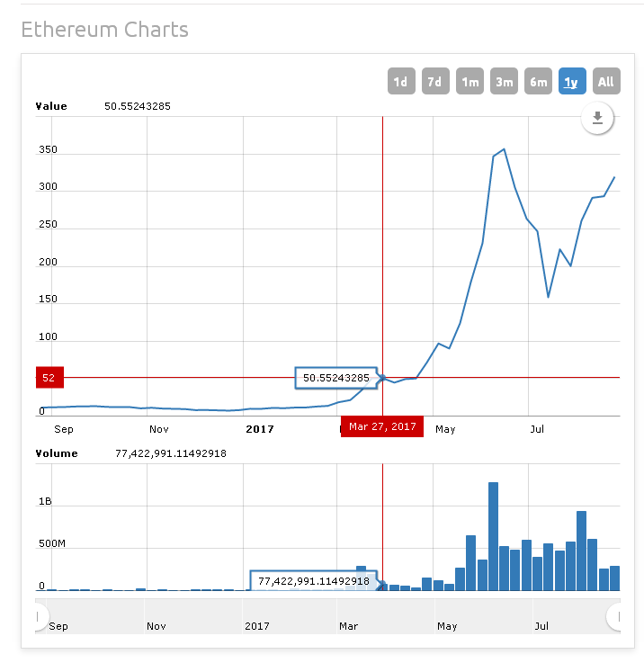This screenshot has height=663, width=644.
Task: Click the active 1y range button
Action: 572,81
